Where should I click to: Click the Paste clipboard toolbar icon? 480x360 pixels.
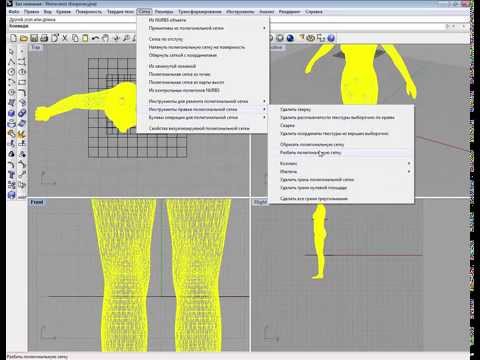coord(85,38)
